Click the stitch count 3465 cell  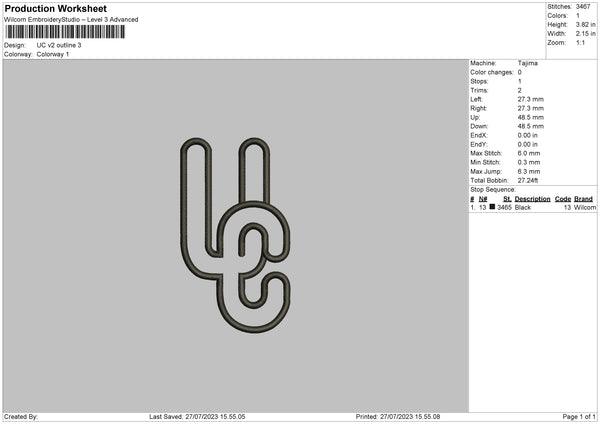[x=504, y=207]
